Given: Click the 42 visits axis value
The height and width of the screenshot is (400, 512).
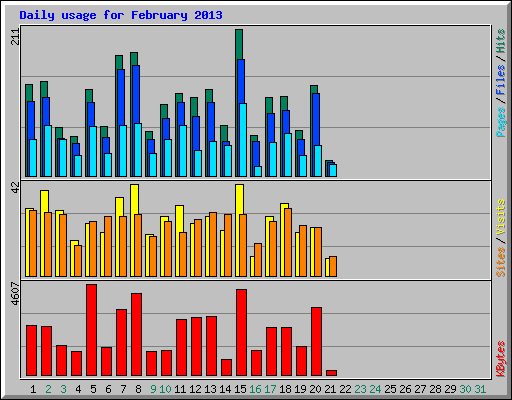Looking at the screenshot, I should coord(15,188).
